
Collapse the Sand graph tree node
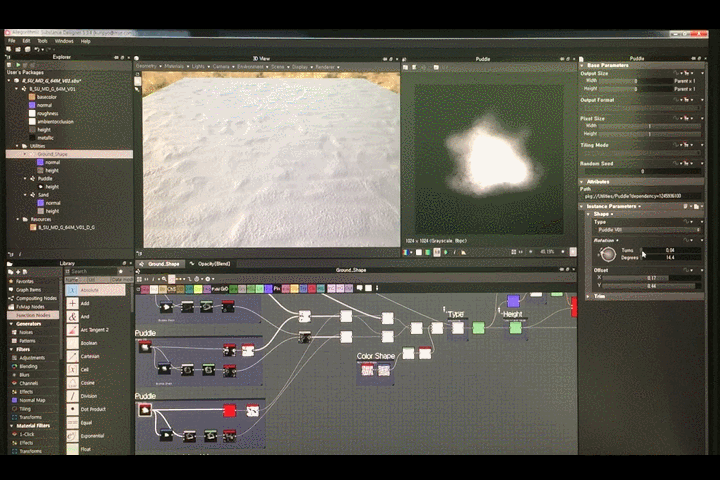pos(25,195)
